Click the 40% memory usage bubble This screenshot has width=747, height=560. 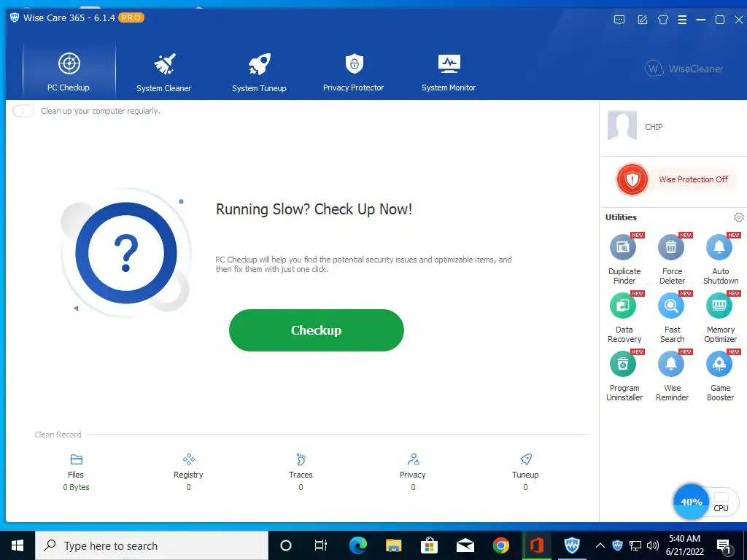click(692, 502)
